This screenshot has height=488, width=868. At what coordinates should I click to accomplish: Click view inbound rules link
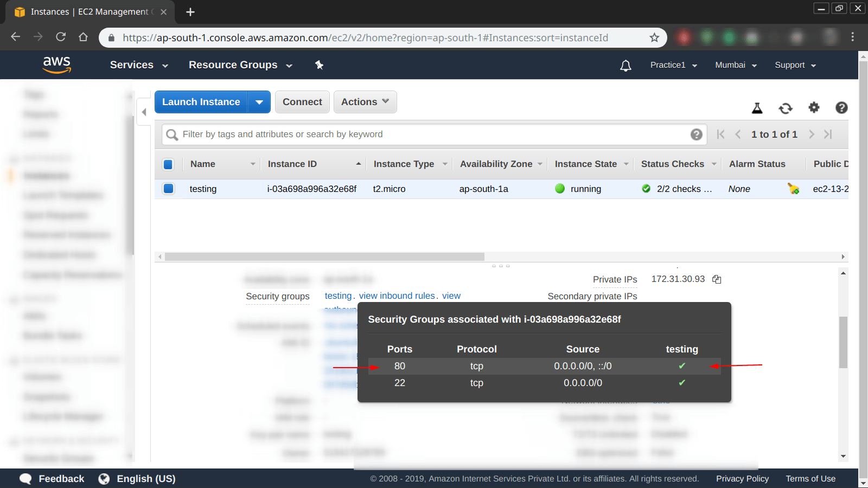coord(397,296)
